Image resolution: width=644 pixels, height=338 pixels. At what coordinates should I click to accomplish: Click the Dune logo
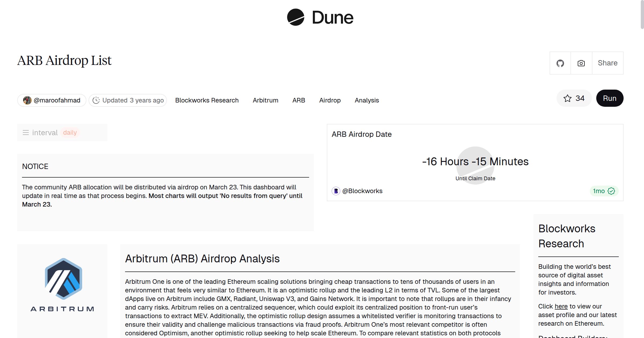tap(319, 17)
